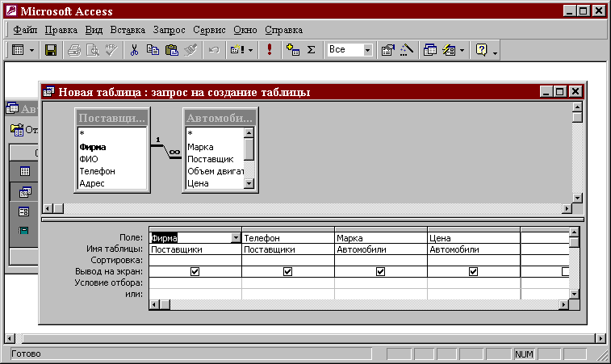
Task: Check the show checkbox in empty fifth column
Action: point(566,271)
